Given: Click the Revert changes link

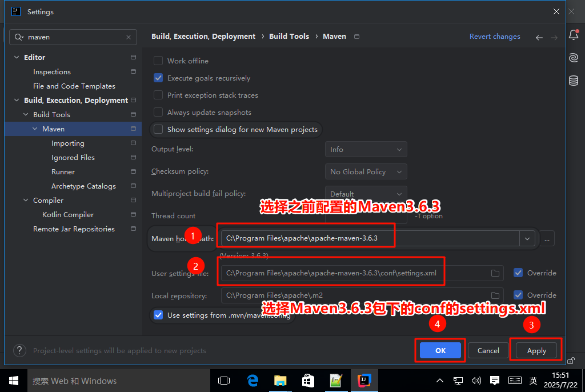Looking at the screenshot, I should click(x=495, y=36).
